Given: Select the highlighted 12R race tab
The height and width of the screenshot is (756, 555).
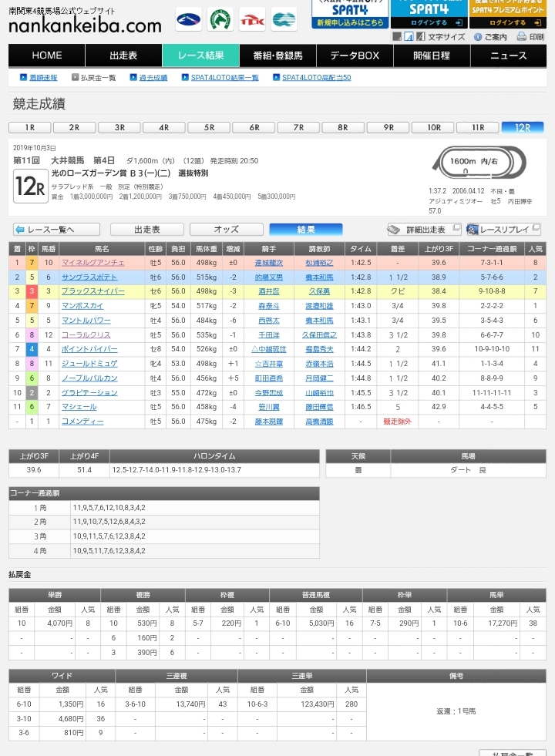Looking at the screenshot, I should [523, 127].
